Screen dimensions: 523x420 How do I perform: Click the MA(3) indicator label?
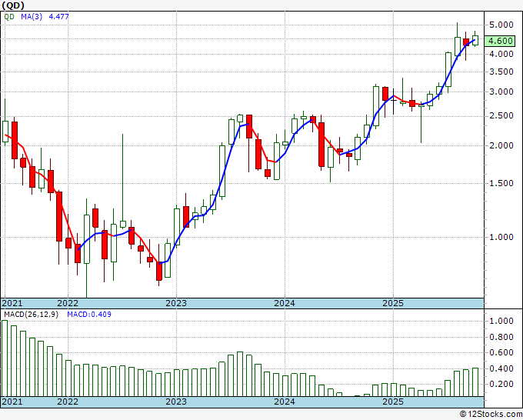(32, 16)
